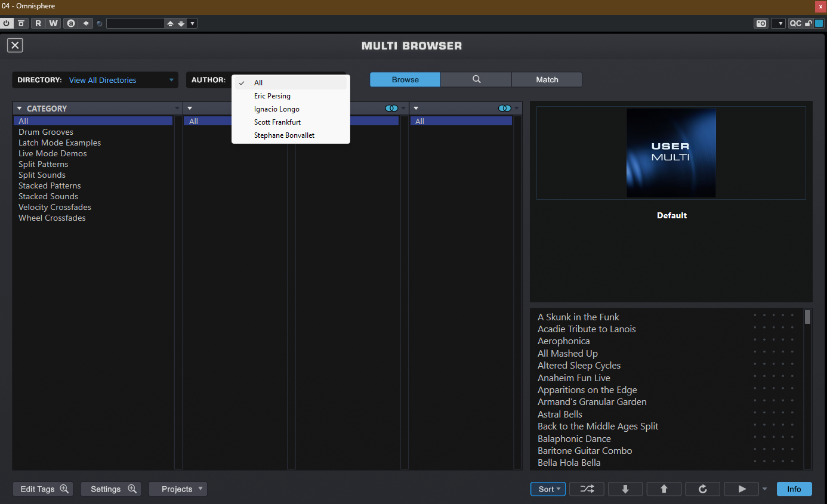Switch between A/B settings
This screenshot has height=504, width=827.
(x=71, y=23)
